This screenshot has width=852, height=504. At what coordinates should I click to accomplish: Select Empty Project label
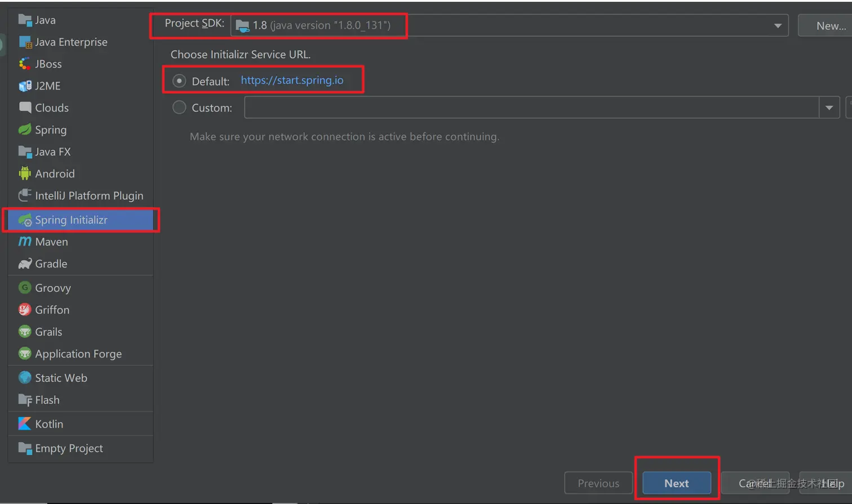pos(69,448)
